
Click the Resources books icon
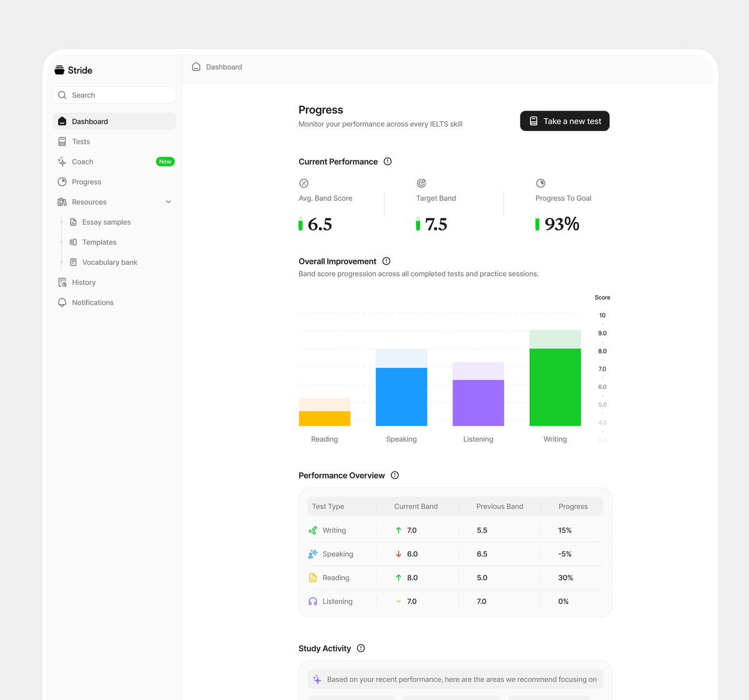point(62,202)
